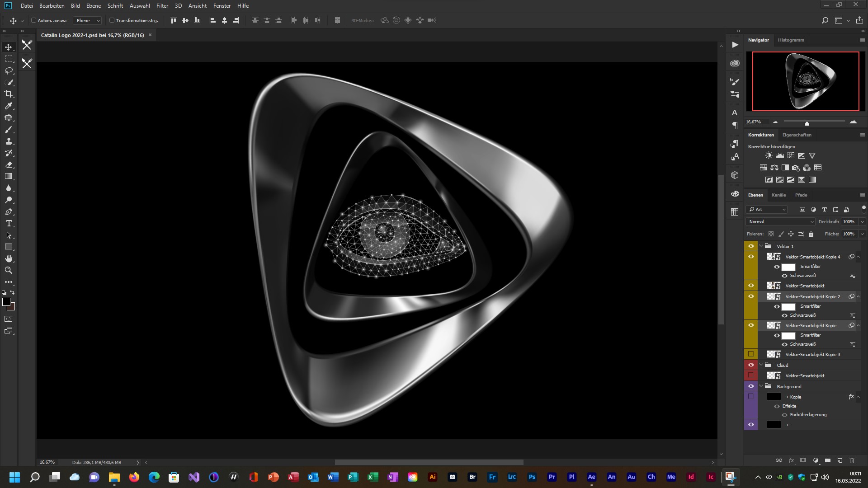Select the Eyedropper tool
Image resolution: width=868 pixels, height=488 pixels.
tap(9, 106)
